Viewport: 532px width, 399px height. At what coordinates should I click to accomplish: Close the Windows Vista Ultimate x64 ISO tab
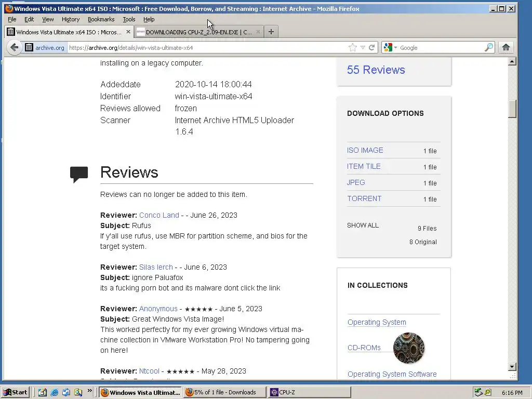128,32
